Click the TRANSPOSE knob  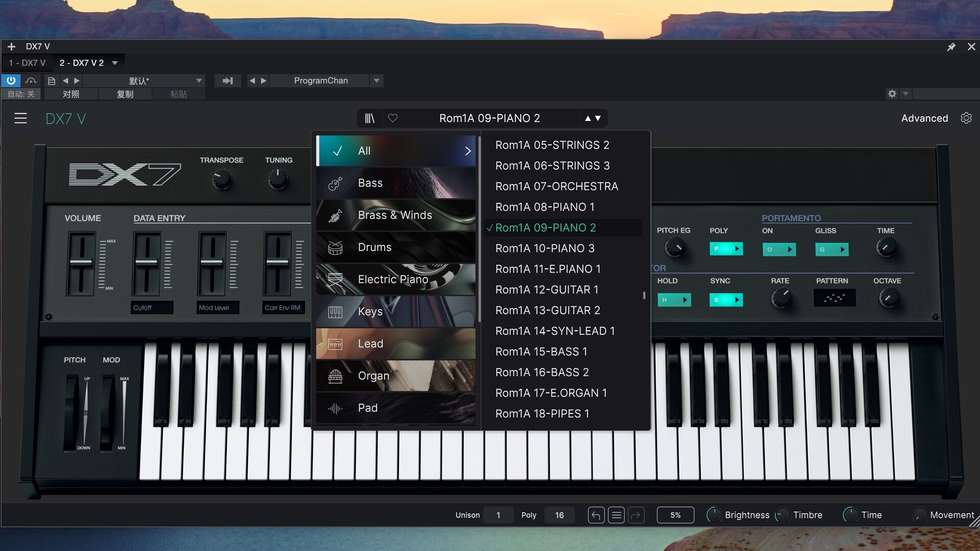[222, 180]
